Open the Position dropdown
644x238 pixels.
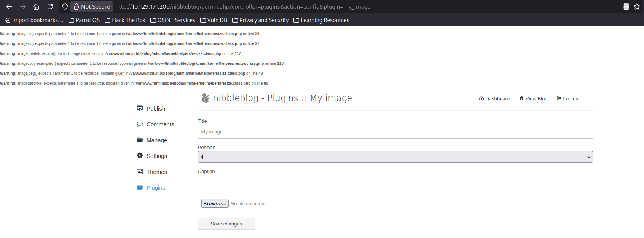point(395,157)
